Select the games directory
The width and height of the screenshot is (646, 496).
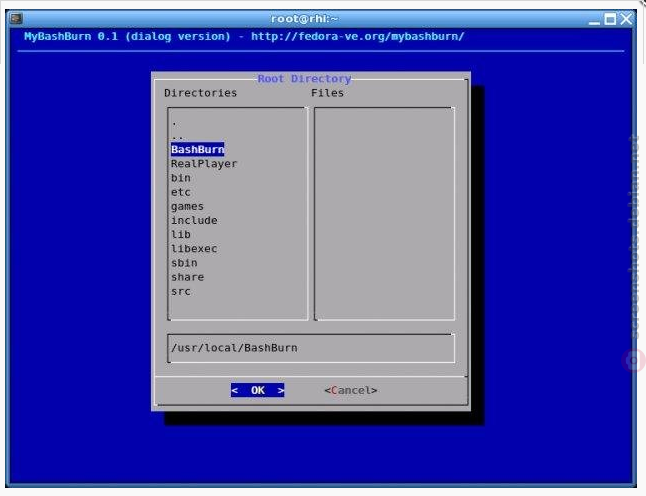pos(187,206)
